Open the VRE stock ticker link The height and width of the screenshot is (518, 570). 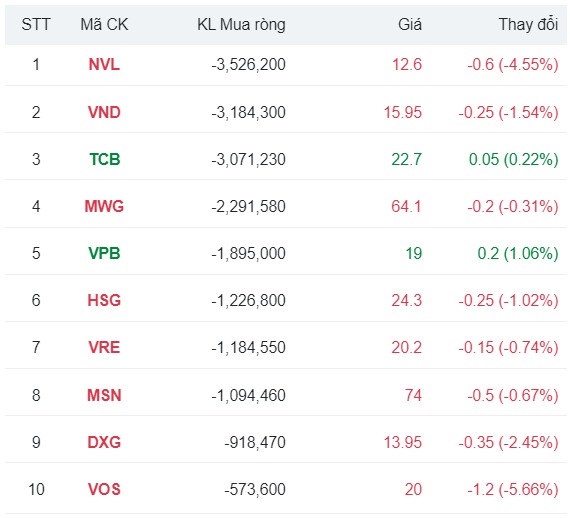[104, 348]
